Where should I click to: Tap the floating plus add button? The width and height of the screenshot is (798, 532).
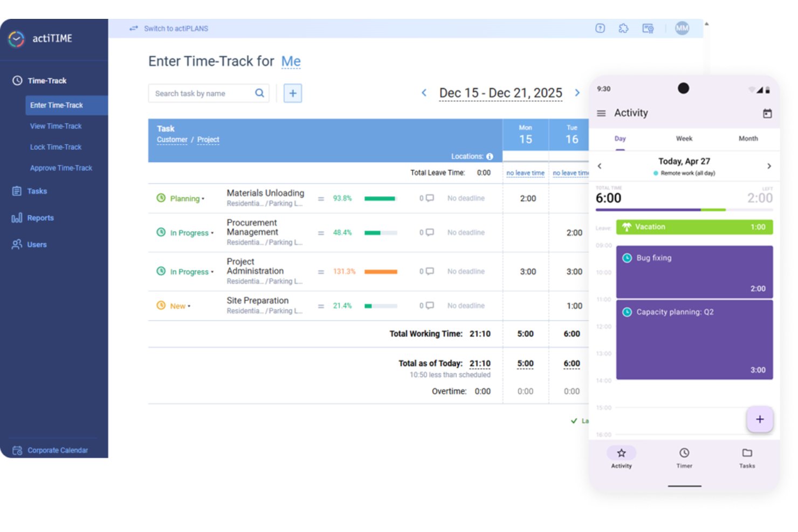pos(760,419)
